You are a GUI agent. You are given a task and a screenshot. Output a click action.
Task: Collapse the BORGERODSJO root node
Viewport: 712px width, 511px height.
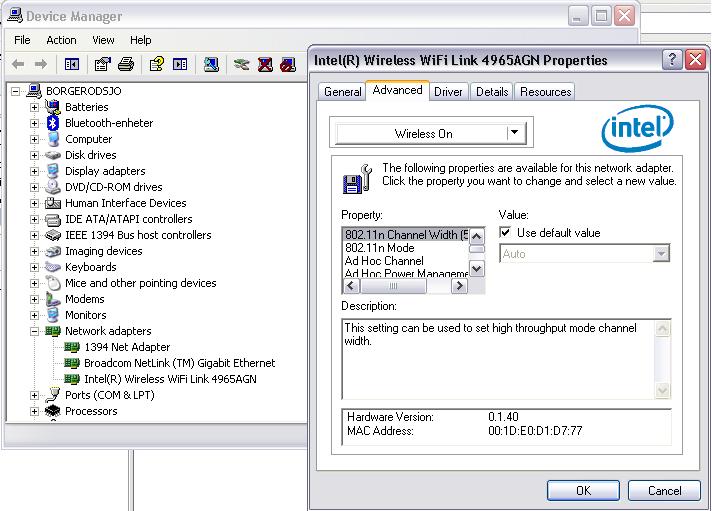pyautogui.click(x=15, y=91)
